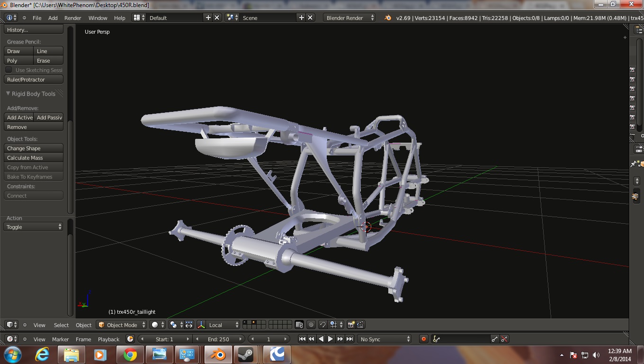Launch Steam from the taskbar
Image resolution: width=644 pixels, height=364 pixels.
246,354
